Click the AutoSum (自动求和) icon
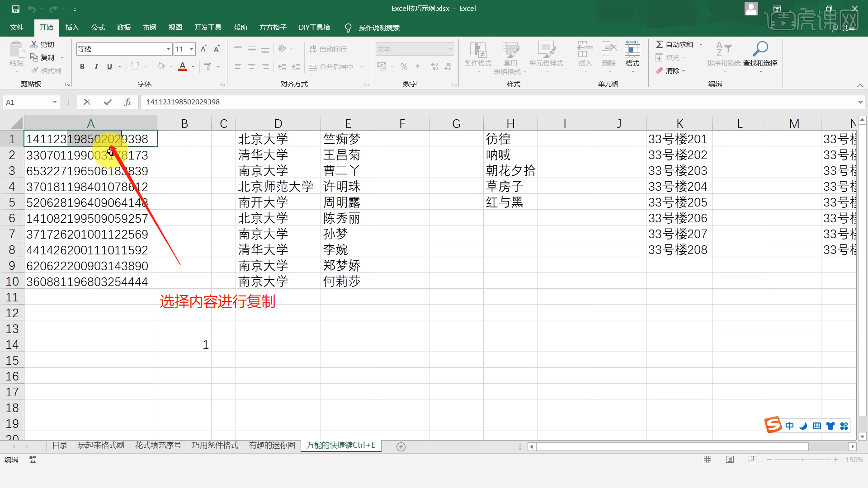This screenshot has width=868, height=488. click(x=660, y=44)
